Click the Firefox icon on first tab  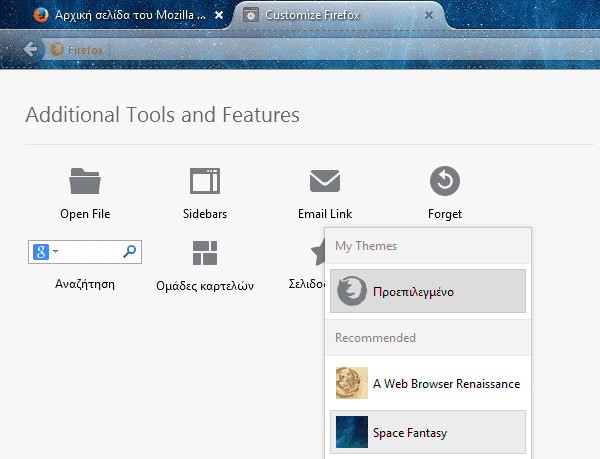coord(41,15)
